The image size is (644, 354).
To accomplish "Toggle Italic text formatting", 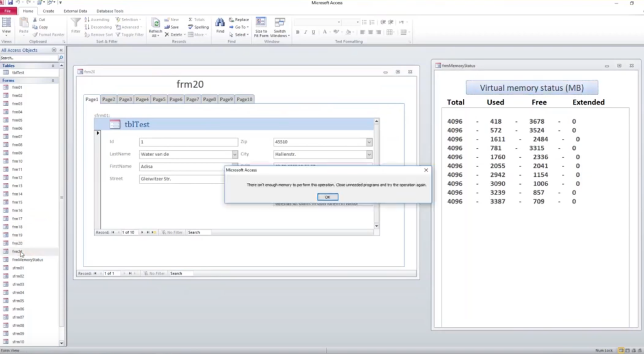I will click(306, 32).
